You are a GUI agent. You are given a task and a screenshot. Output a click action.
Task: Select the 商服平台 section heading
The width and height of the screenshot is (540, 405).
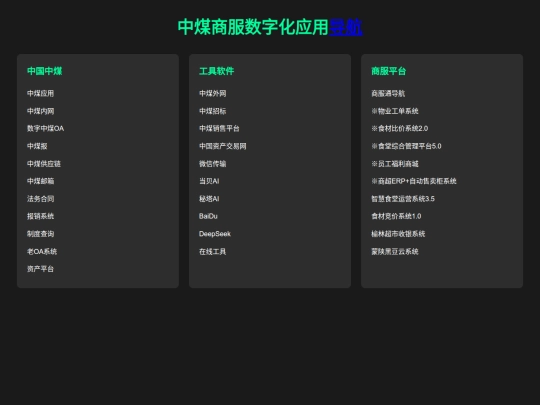click(389, 71)
